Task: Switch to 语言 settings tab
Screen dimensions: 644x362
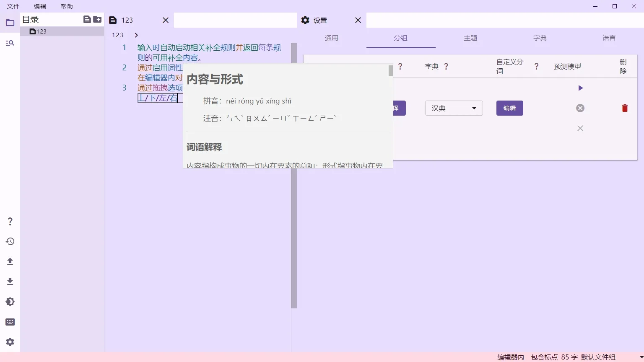Action: (609, 38)
